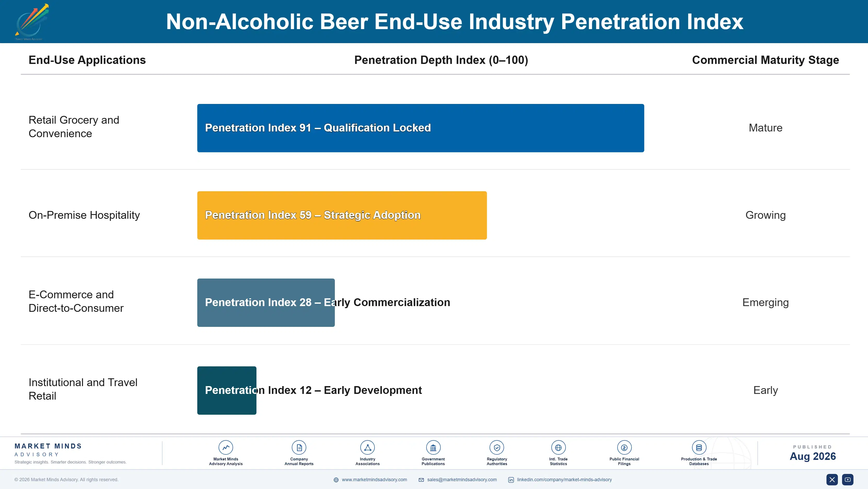Open www.marketmindsadvisory.com link
Image resolution: width=868 pixels, height=489 pixels.
[x=374, y=480]
